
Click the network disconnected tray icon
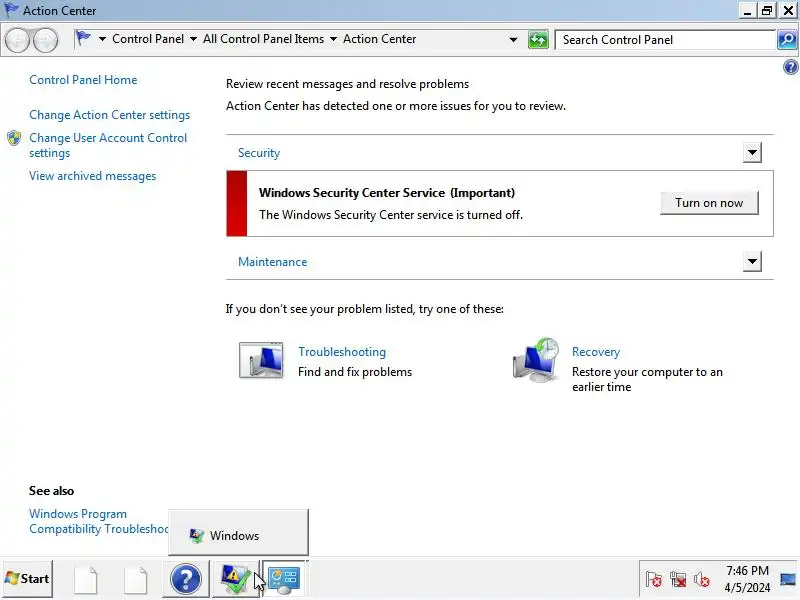(678, 580)
